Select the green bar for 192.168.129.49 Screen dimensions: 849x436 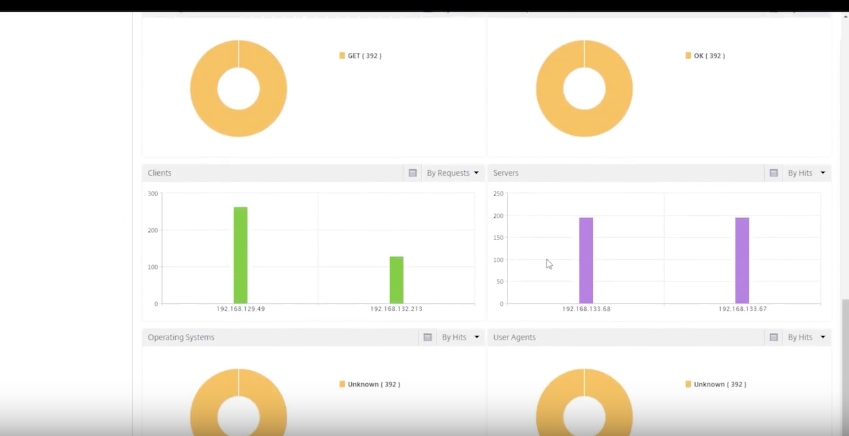pos(240,255)
